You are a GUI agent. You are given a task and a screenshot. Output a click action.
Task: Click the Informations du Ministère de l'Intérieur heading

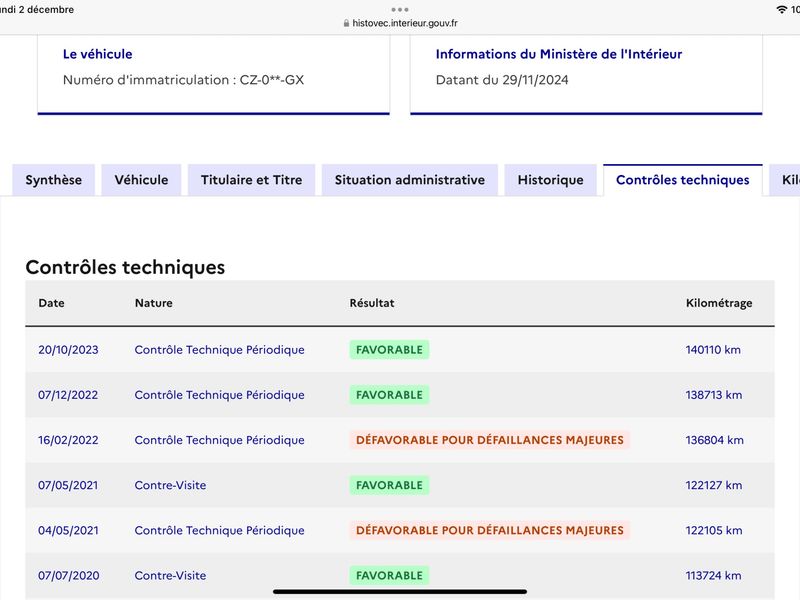(x=559, y=54)
